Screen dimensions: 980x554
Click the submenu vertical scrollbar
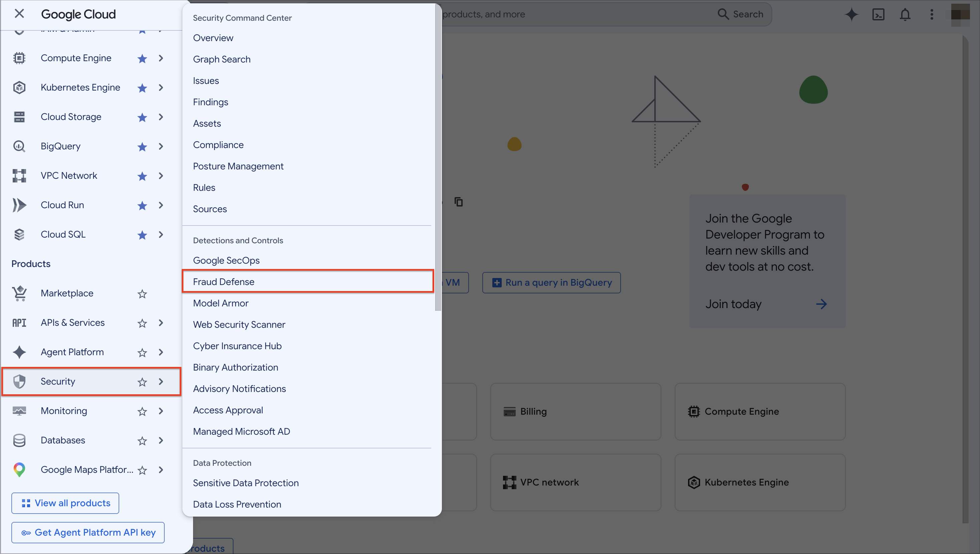pyautogui.click(x=438, y=157)
